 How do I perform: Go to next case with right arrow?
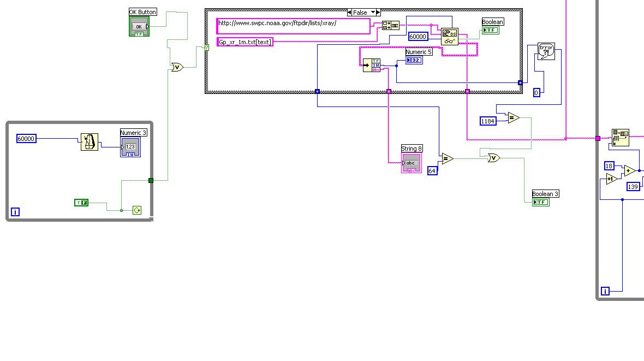tap(378, 13)
